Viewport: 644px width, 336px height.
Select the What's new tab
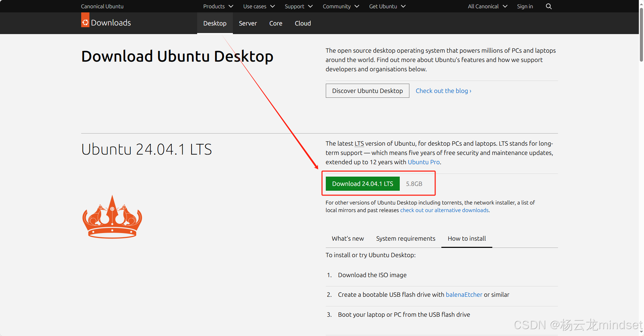[x=347, y=238]
